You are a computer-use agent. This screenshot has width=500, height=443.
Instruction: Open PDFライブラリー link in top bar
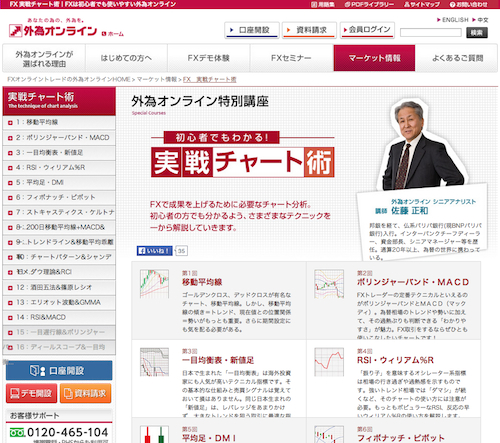tap(369, 4)
